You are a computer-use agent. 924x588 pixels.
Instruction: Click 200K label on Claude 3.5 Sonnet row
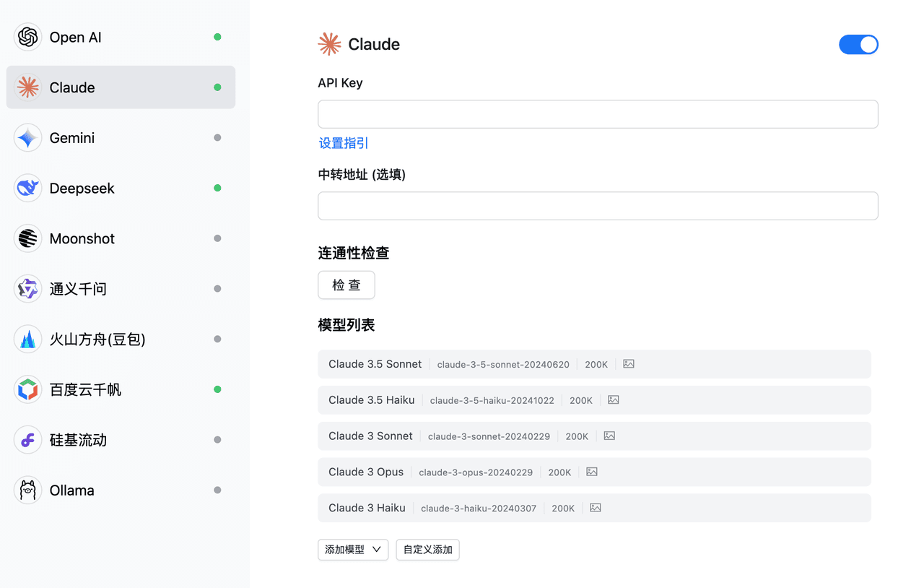click(596, 365)
